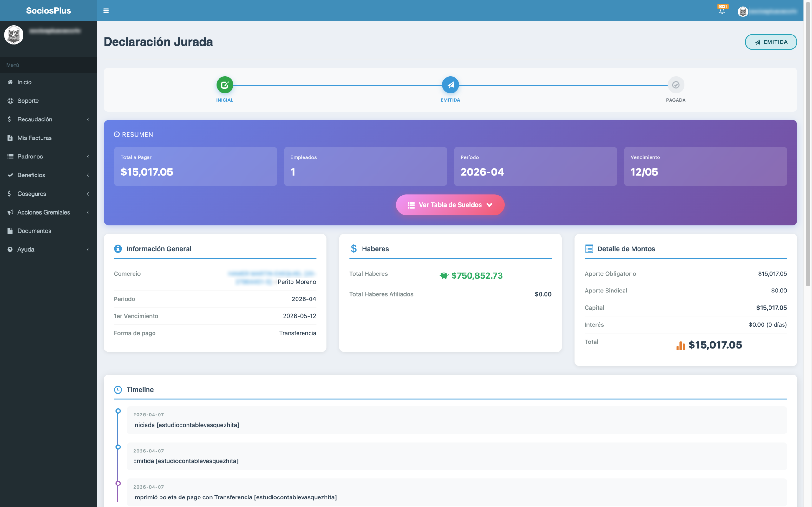
Task: Click the first timeline marker dot
Action: pos(118,411)
